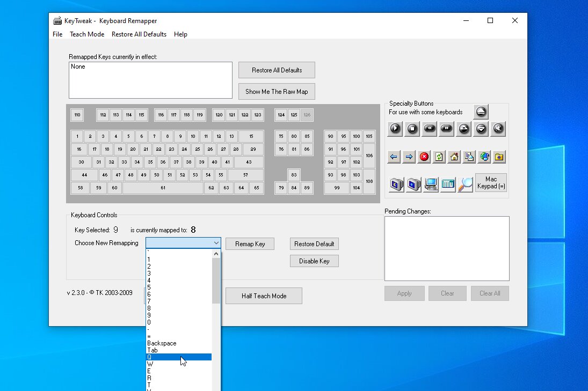Click the browser Refresh specialty icon

pyautogui.click(x=439, y=157)
